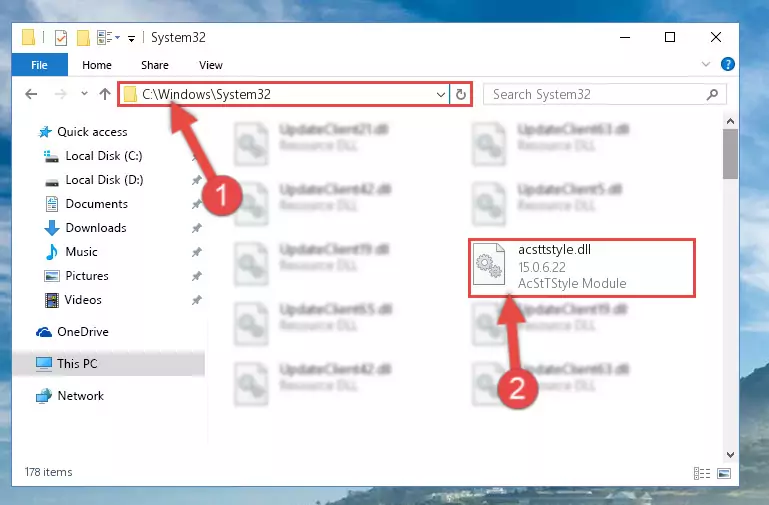Open Local Disk (C:) in sidebar
The image size is (769, 505).
click(93, 156)
